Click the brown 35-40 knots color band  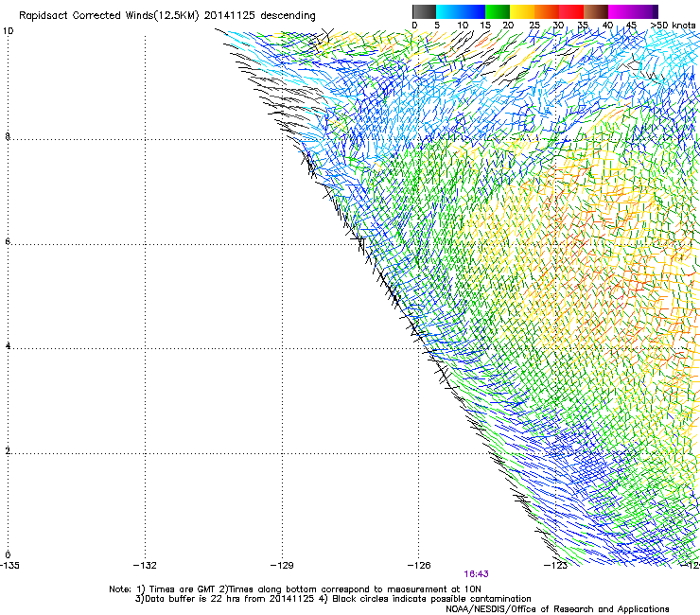click(596, 11)
